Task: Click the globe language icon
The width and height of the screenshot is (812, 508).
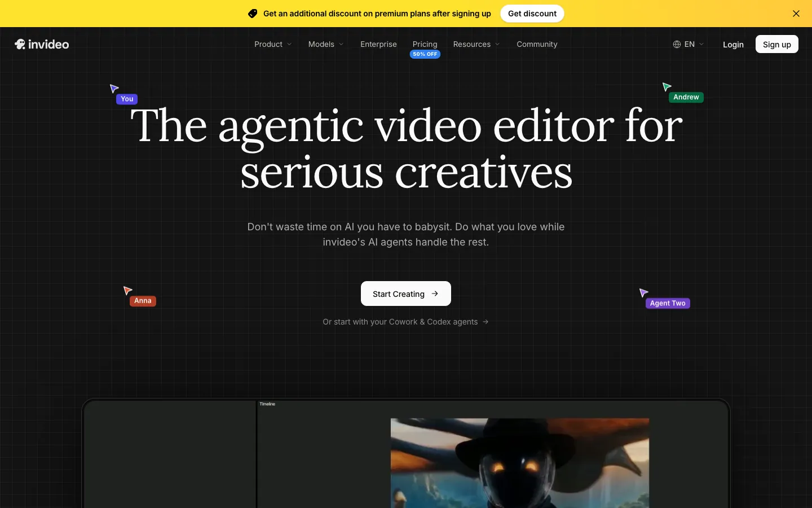Action: 677,44
